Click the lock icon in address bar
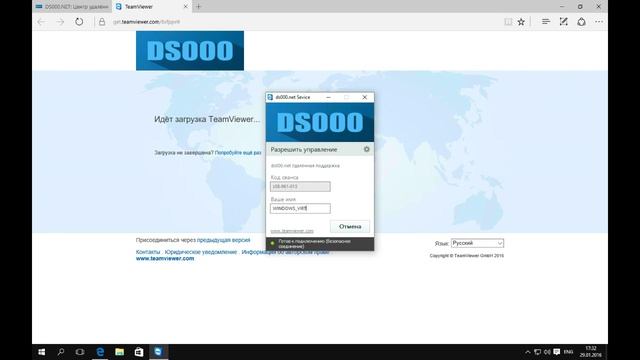640x360 pixels. click(x=102, y=22)
